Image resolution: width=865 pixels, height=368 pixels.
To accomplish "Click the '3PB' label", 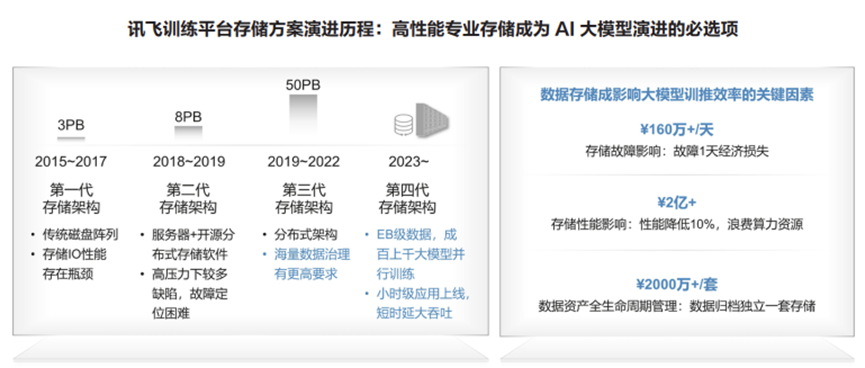I will [71, 125].
